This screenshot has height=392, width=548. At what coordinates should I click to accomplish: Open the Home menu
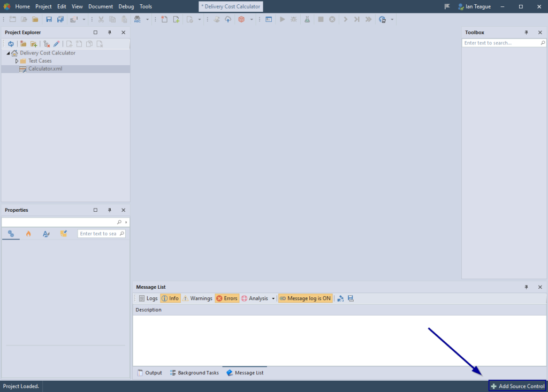coord(22,6)
